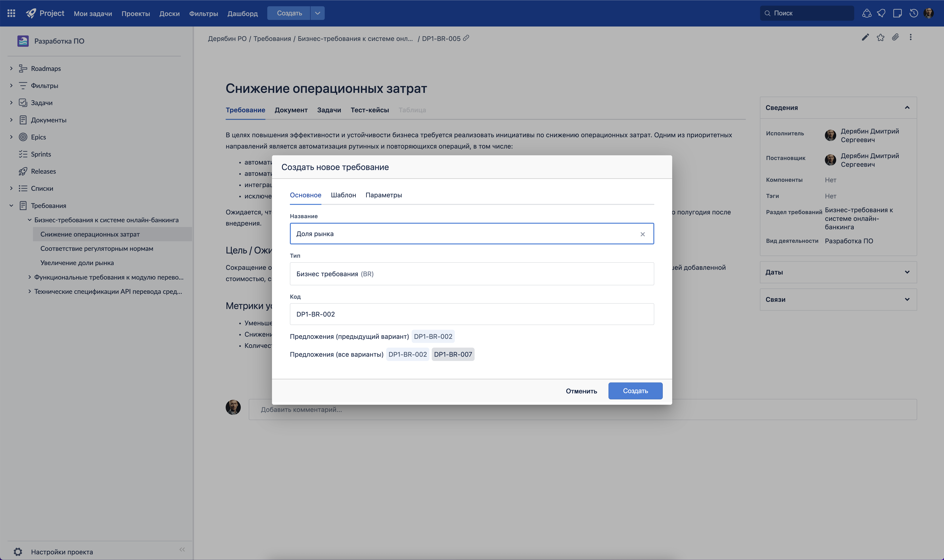This screenshot has height=560, width=944.
Task: Open Мои задачи in top menu
Action: click(93, 14)
